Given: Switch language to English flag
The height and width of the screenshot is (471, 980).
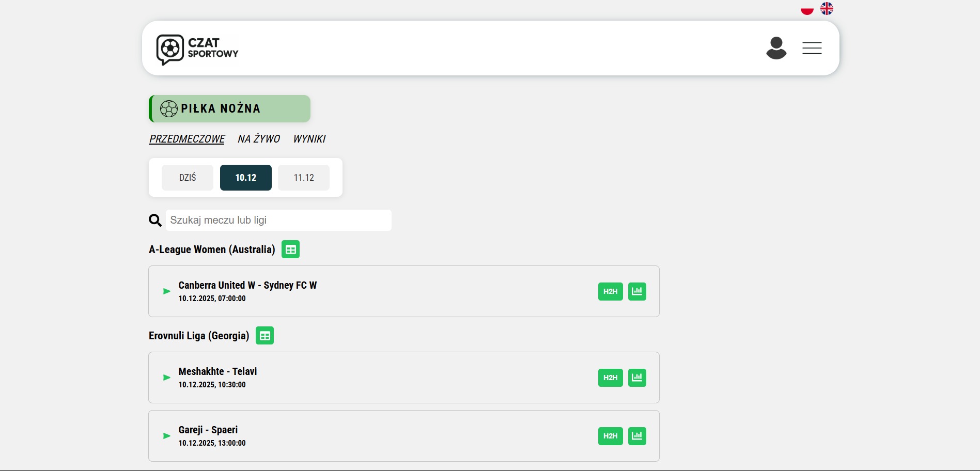Looking at the screenshot, I should click(x=827, y=9).
